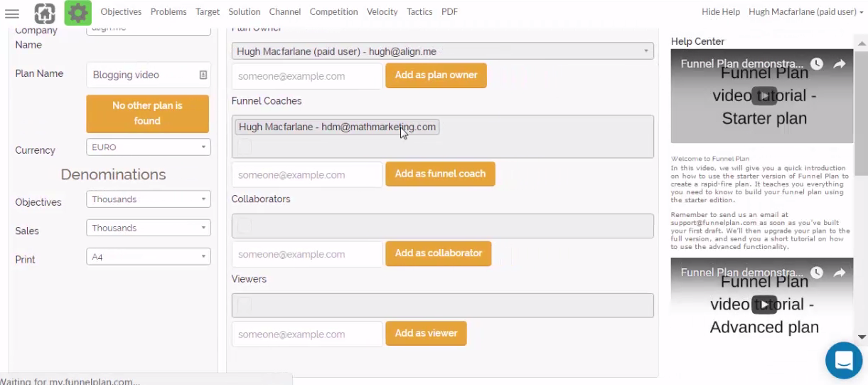This screenshot has width=868, height=385.
Task: Click the Welcome to Funnel Plan text
Action: [710, 159]
